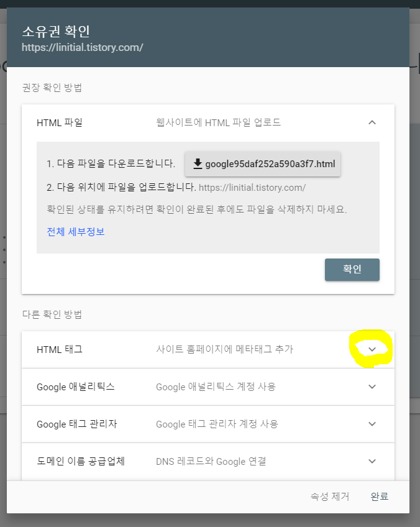The image size is (420, 527).
Task: Expand the Google 애널리틱스 chevron
Action: tap(372, 387)
